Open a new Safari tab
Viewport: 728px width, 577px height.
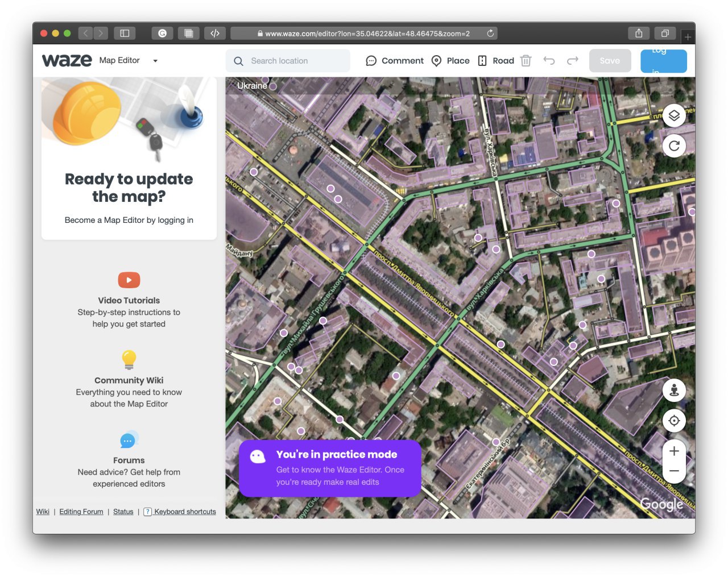click(x=688, y=37)
